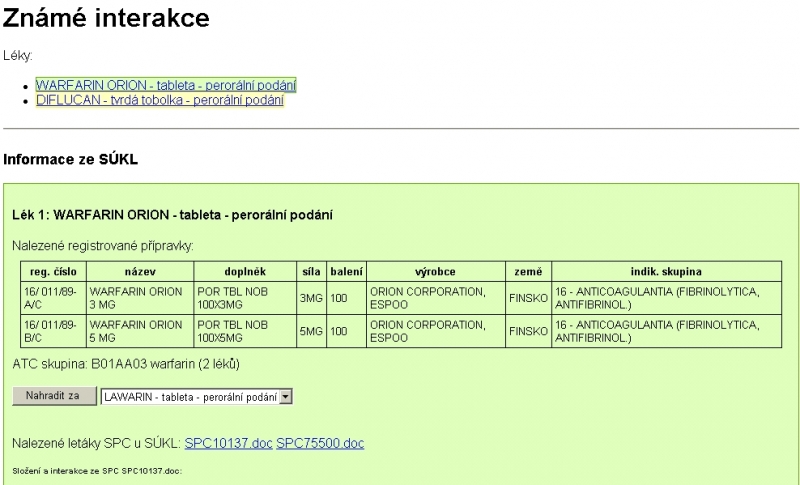Click the 'WARFARIN ORION 3 MG' cell
This screenshot has height=485, width=800.
(x=140, y=298)
